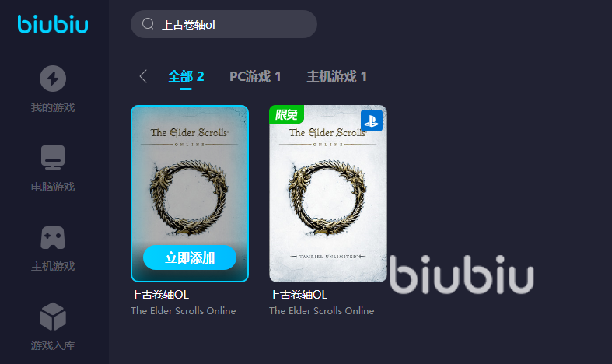Open My Games via the lightning bolt icon
Screen dimensions: 612x364
53,79
